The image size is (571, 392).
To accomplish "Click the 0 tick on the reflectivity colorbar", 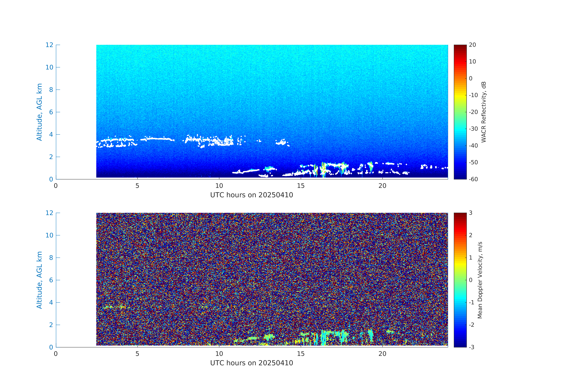I will [x=471, y=78].
